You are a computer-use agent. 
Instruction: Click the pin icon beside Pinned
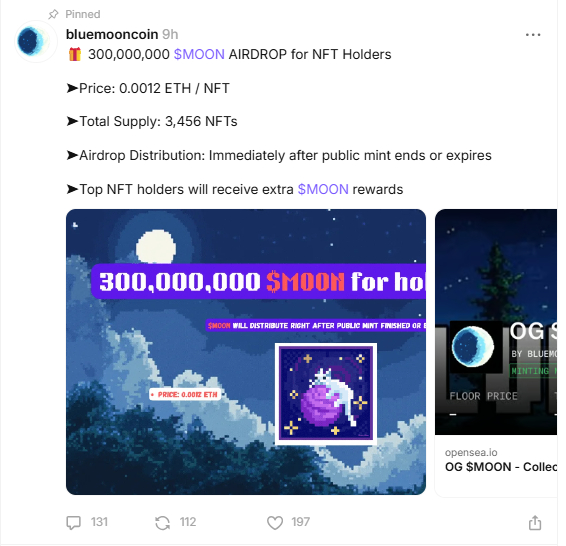(53, 14)
